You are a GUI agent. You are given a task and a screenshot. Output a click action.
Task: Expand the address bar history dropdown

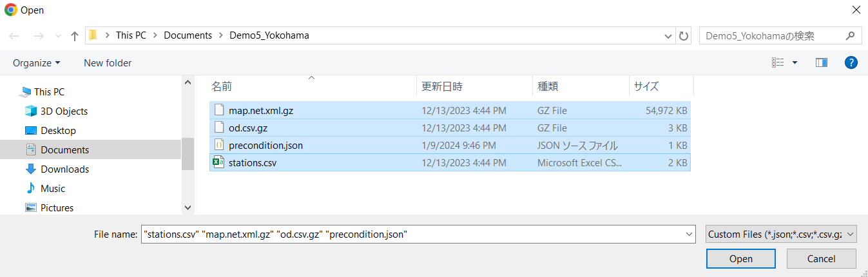tap(668, 36)
